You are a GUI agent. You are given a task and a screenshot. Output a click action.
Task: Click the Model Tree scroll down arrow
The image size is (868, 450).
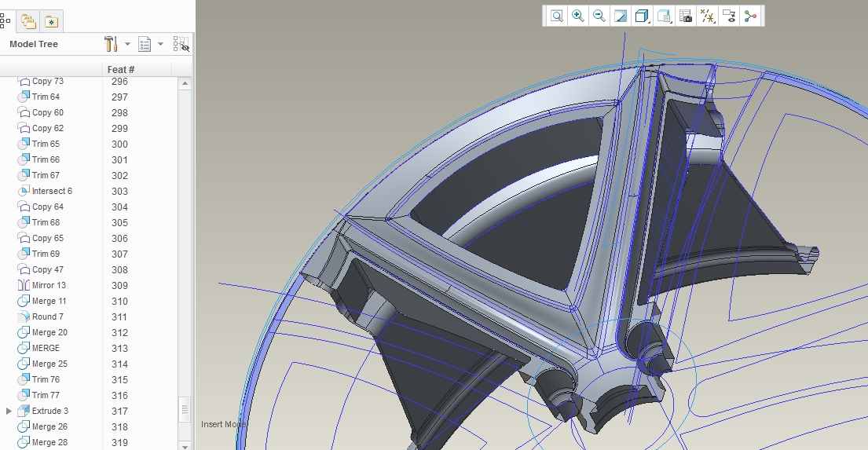point(185,445)
